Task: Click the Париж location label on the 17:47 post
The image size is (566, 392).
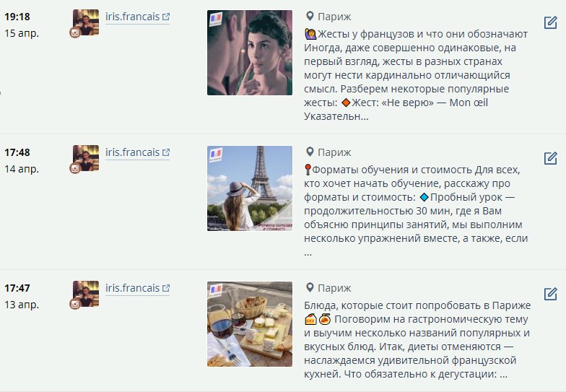Action: [x=334, y=288]
